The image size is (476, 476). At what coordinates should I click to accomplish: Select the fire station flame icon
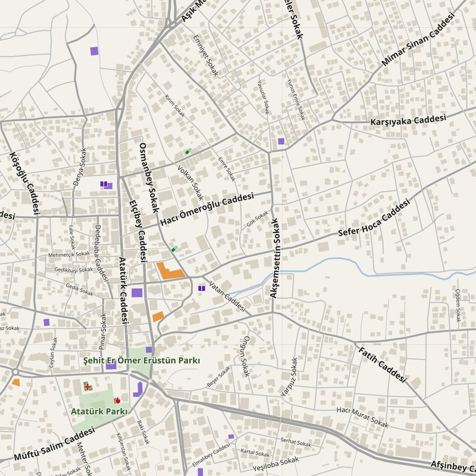click(x=117, y=400)
